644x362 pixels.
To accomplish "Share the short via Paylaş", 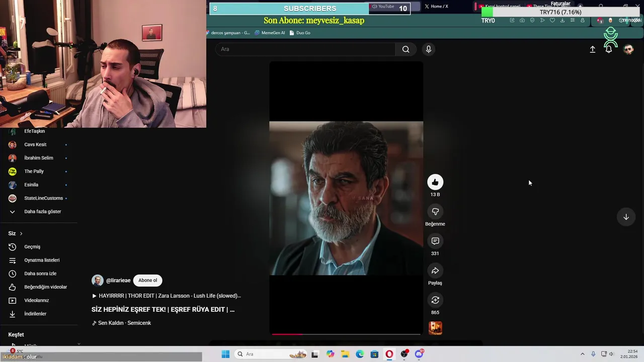I will pos(435,270).
